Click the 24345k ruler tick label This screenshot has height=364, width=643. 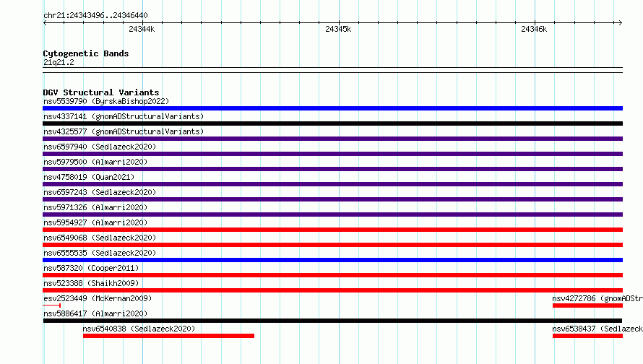point(338,29)
